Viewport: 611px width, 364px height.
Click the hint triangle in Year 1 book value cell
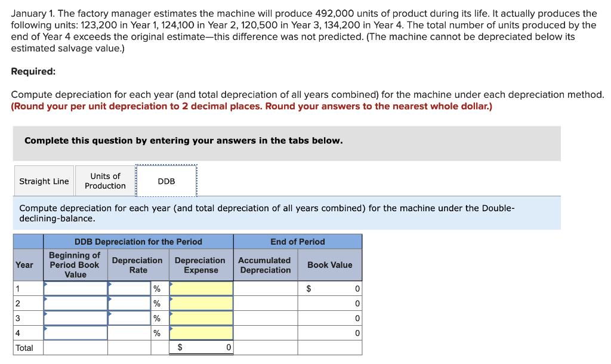[x=45, y=284]
